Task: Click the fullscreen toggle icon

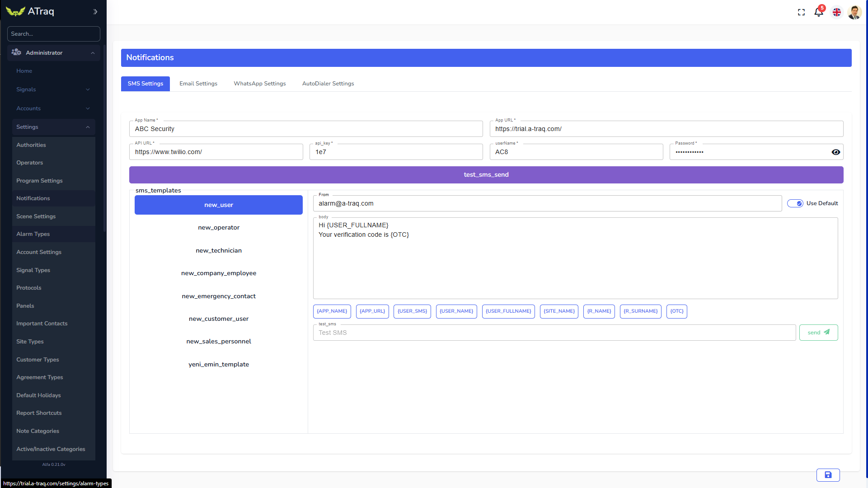Action: pyautogui.click(x=801, y=12)
